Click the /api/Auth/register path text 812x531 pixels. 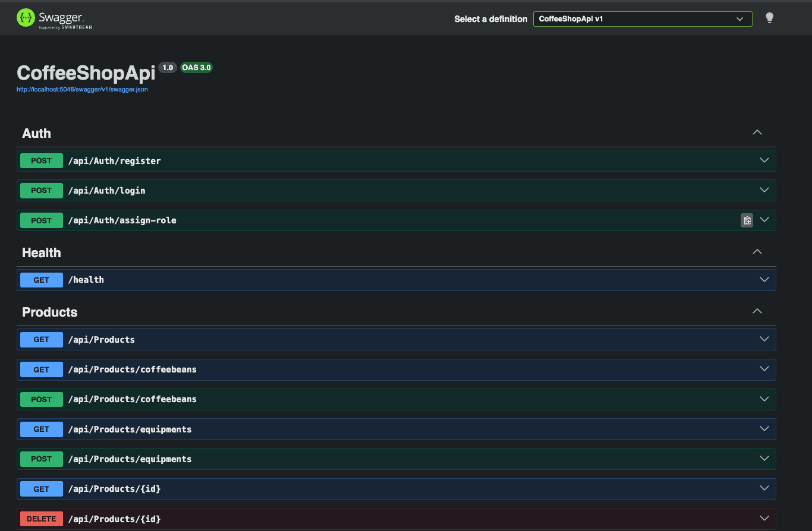(x=115, y=161)
